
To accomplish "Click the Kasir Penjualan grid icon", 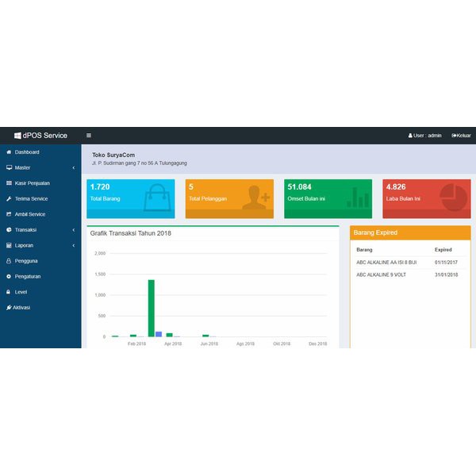I will coord(9,183).
